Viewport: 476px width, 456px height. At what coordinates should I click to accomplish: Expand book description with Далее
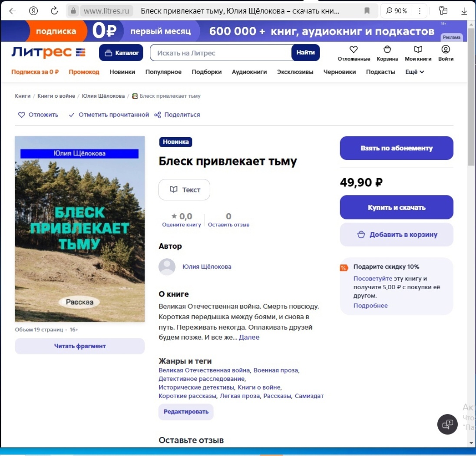point(249,337)
